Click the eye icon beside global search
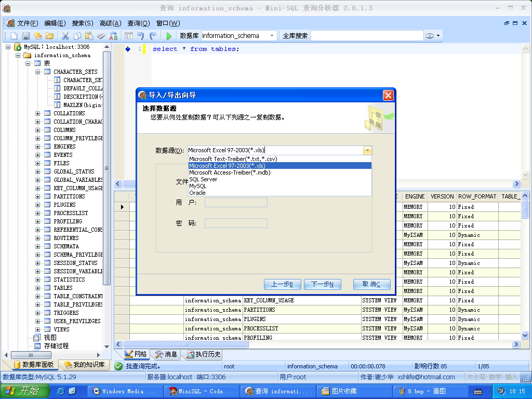 430,36
